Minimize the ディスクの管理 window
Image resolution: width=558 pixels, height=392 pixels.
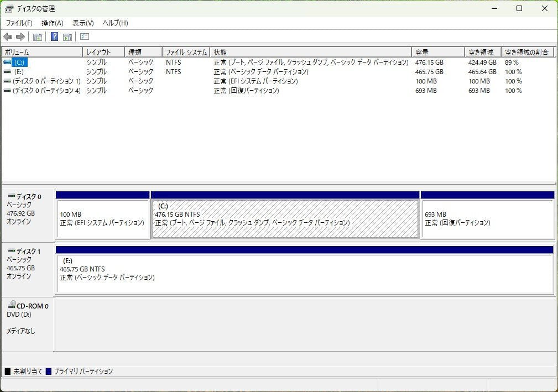tap(494, 8)
